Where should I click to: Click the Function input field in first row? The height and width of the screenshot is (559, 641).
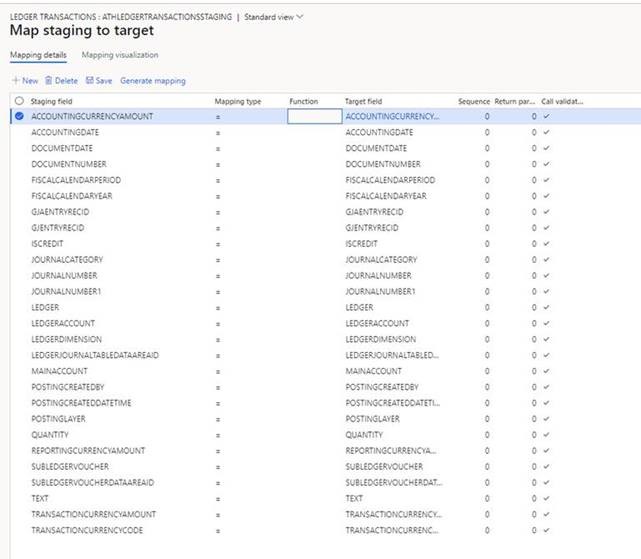point(314,116)
